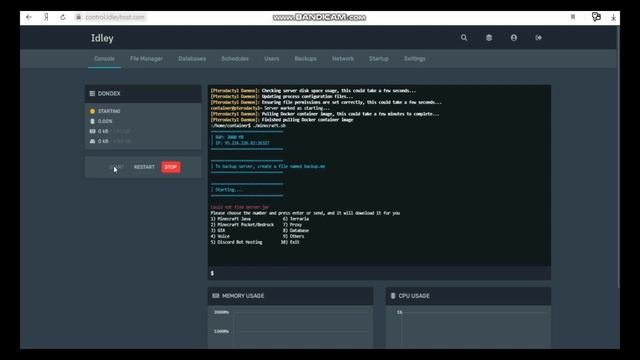
Task: Click the STARTING status text
Action: [x=109, y=111]
